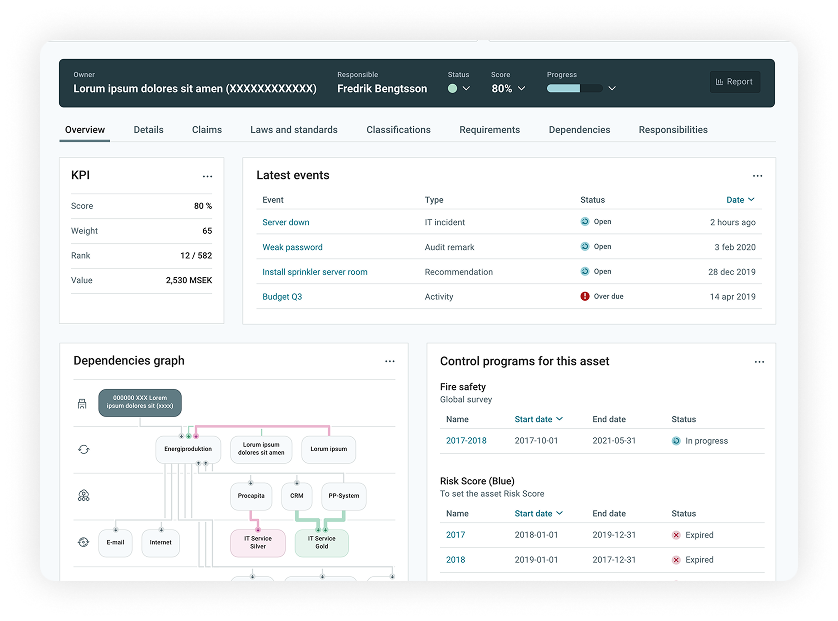This screenshot has height=621, width=838.
Task: Open the 2017-2018 Fire safety program link
Action: click(x=466, y=441)
